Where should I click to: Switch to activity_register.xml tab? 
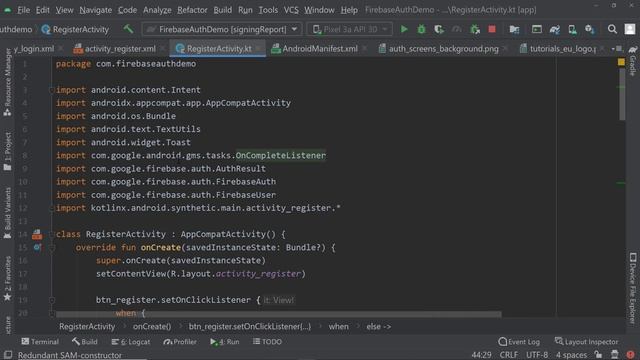tap(115, 49)
